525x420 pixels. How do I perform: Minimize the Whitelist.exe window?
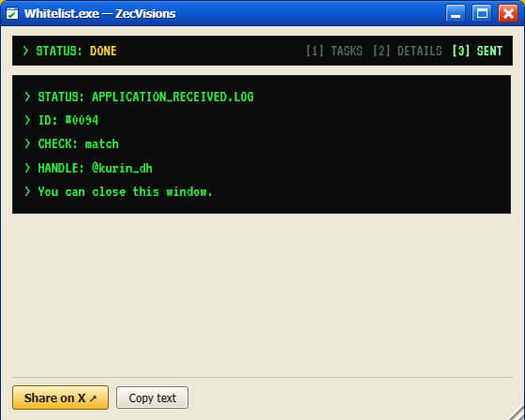point(456,13)
